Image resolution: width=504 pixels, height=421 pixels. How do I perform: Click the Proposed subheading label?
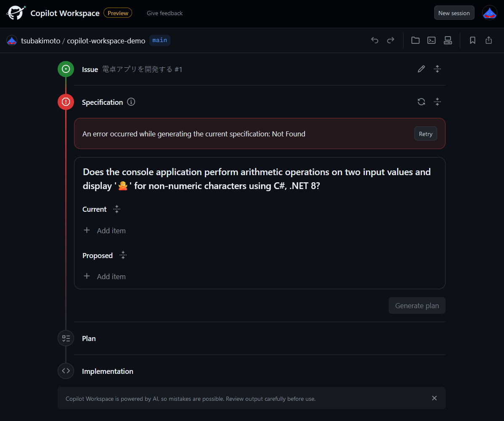[98, 256]
